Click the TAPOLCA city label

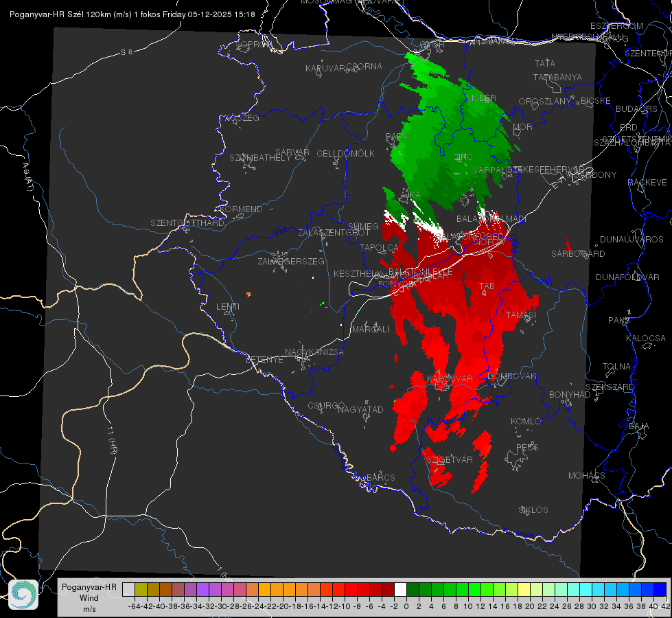click(380, 247)
